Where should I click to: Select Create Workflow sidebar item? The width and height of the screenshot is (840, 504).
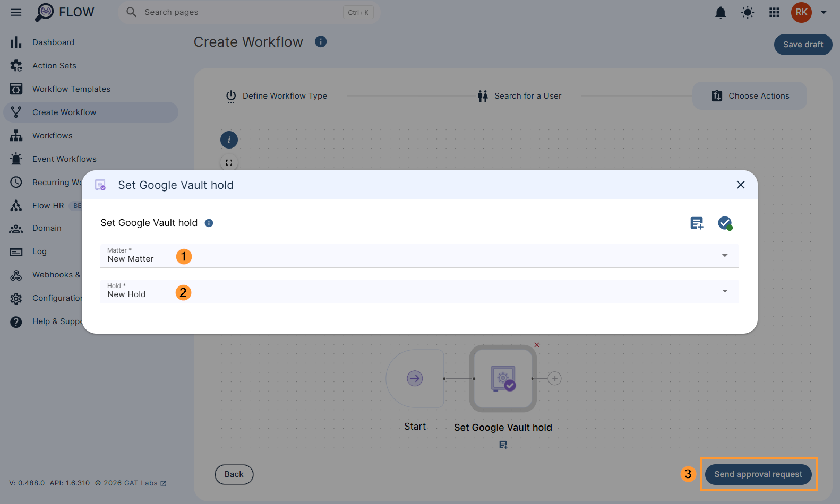pos(91,112)
